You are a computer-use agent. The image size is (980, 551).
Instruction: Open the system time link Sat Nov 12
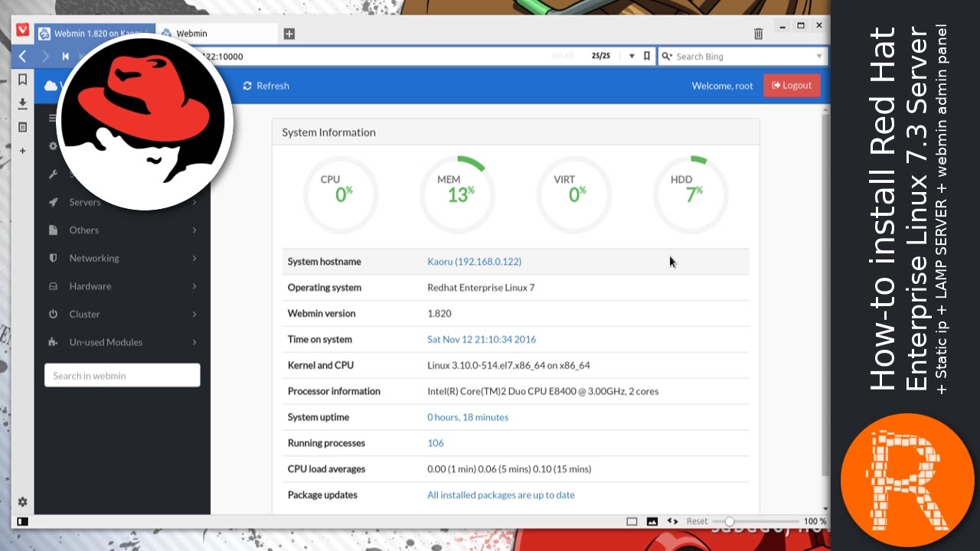click(482, 339)
